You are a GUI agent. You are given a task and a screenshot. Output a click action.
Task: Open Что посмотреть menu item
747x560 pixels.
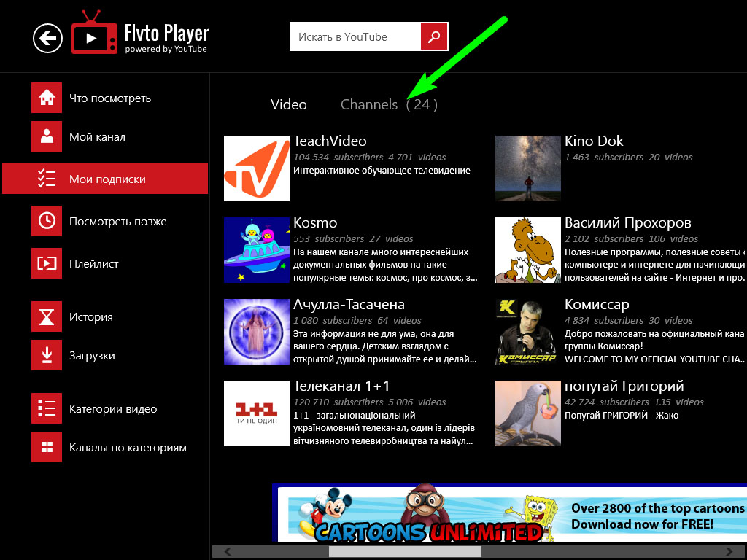[110, 98]
